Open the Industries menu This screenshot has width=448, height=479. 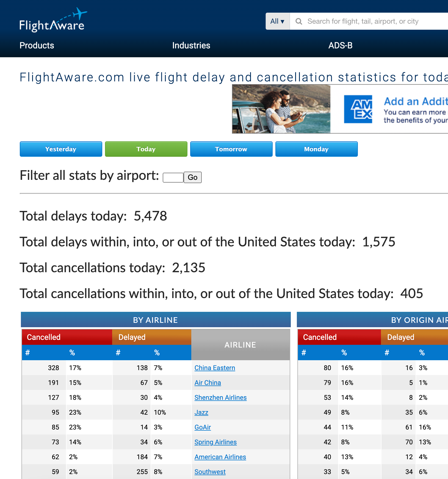click(191, 45)
